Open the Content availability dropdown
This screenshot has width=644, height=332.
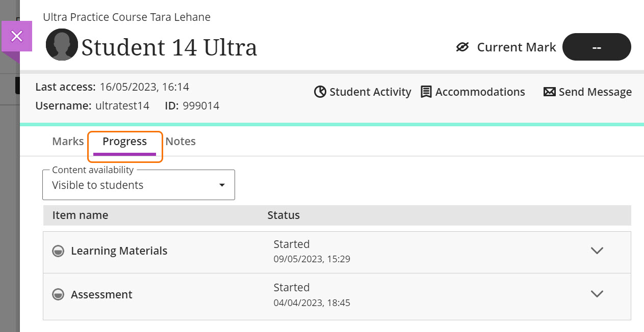(138, 185)
